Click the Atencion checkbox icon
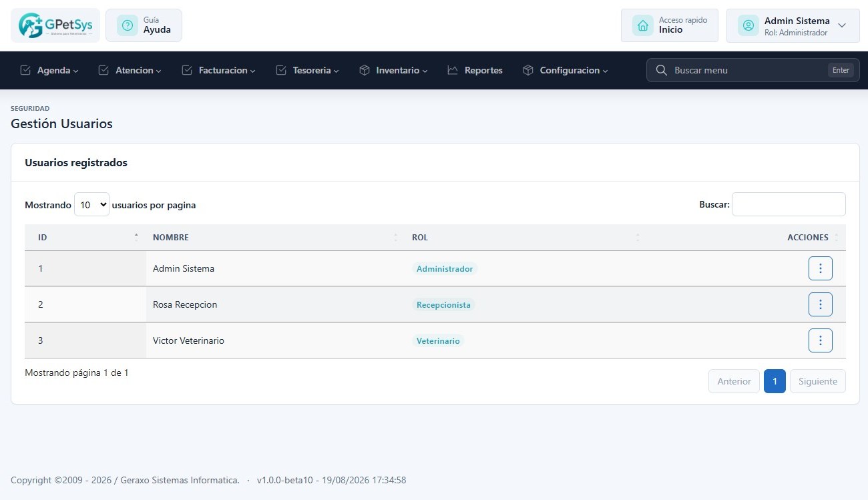This screenshot has width=868, height=500. coord(103,70)
